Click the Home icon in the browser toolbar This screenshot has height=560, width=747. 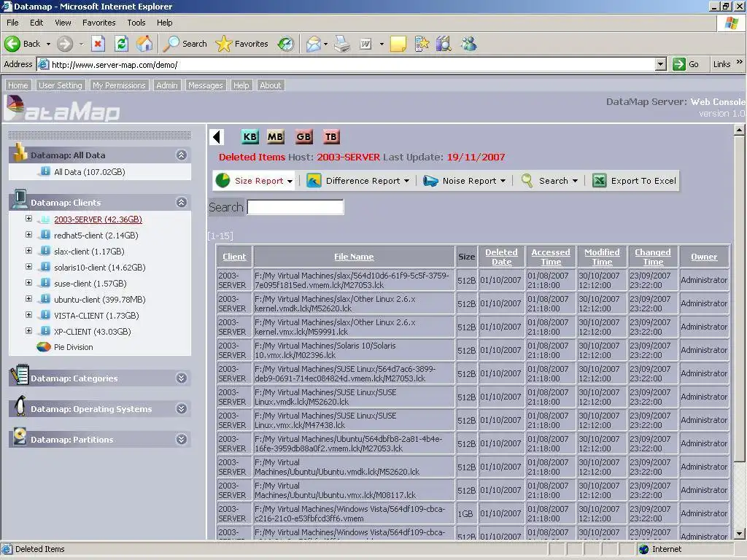tap(144, 44)
